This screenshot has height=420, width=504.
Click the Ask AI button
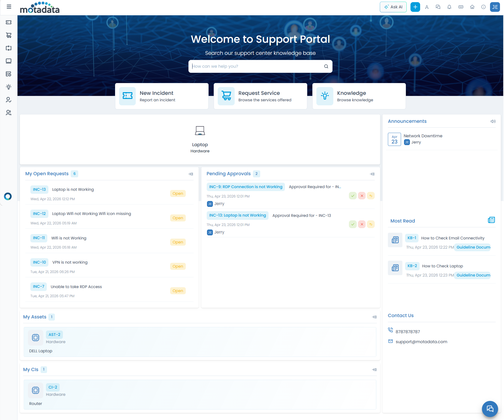coord(393,7)
